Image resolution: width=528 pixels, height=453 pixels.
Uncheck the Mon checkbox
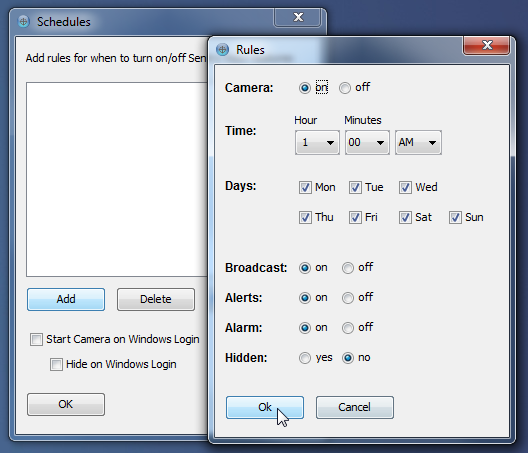[x=305, y=188]
